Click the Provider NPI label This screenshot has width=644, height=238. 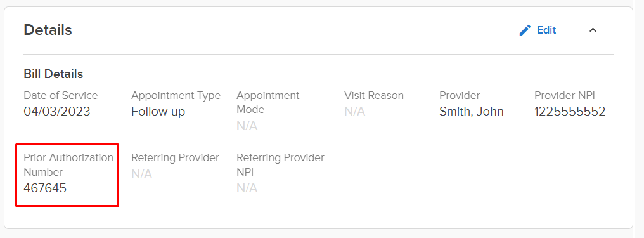pyautogui.click(x=565, y=96)
